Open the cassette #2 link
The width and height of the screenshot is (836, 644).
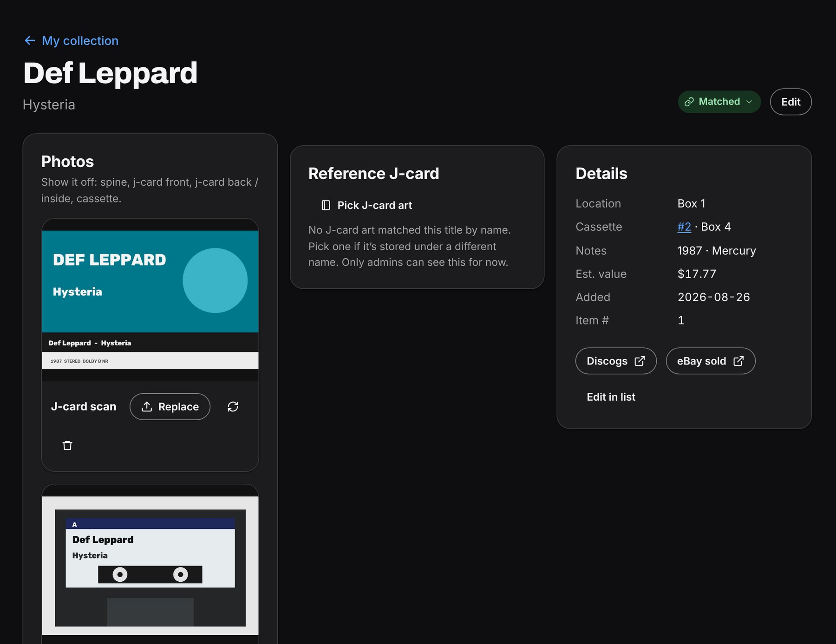tap(684, 227)
